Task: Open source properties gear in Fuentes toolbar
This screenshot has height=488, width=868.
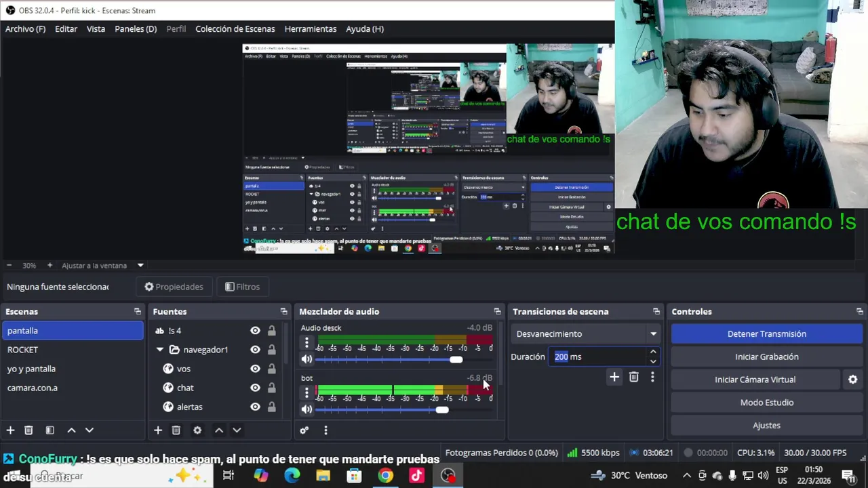Action: pyautogui.click(x=197, y=430)
